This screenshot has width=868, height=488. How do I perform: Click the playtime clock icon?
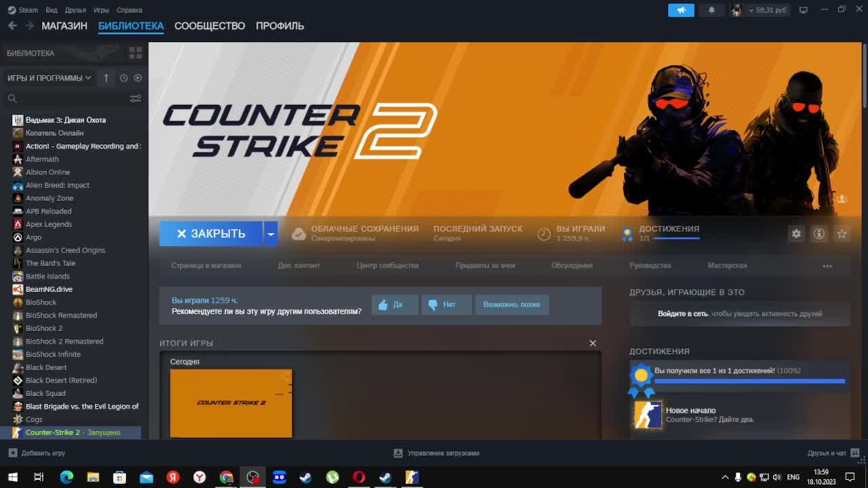544,234
